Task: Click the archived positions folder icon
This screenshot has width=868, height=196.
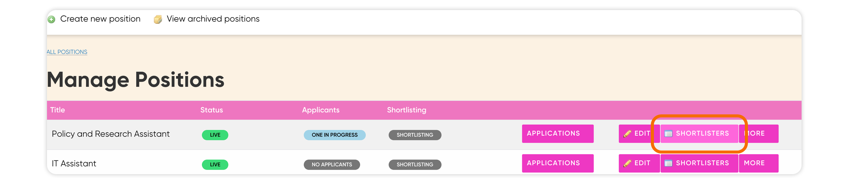Action: coord(158,19)
